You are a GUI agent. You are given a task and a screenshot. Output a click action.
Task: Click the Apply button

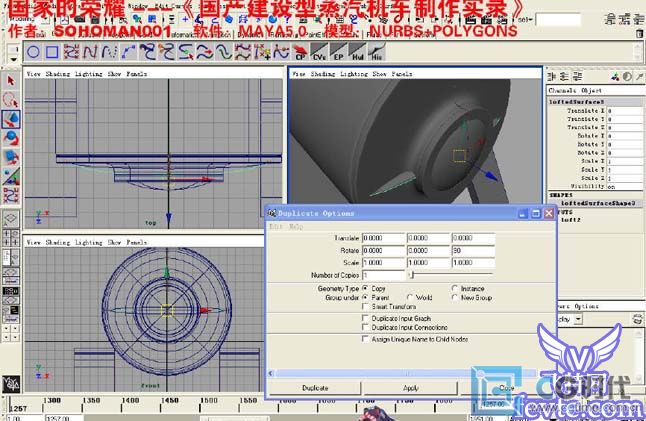pyautogui.click(x=411, y=388)
